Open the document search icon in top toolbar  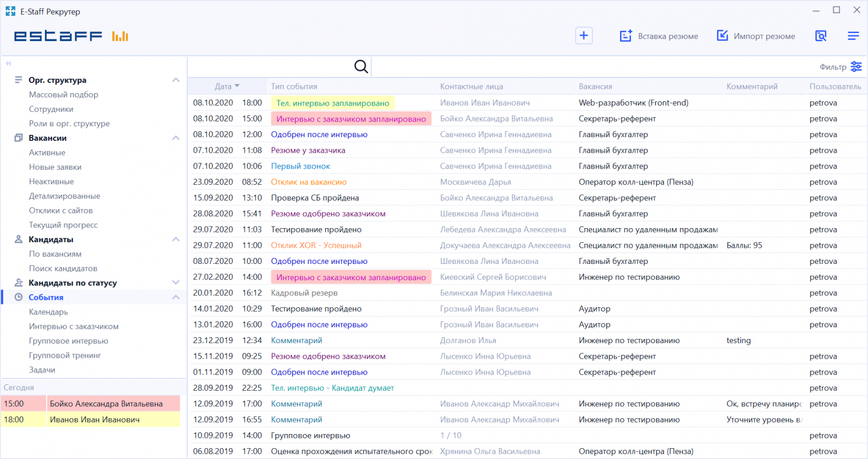(821, 36)
